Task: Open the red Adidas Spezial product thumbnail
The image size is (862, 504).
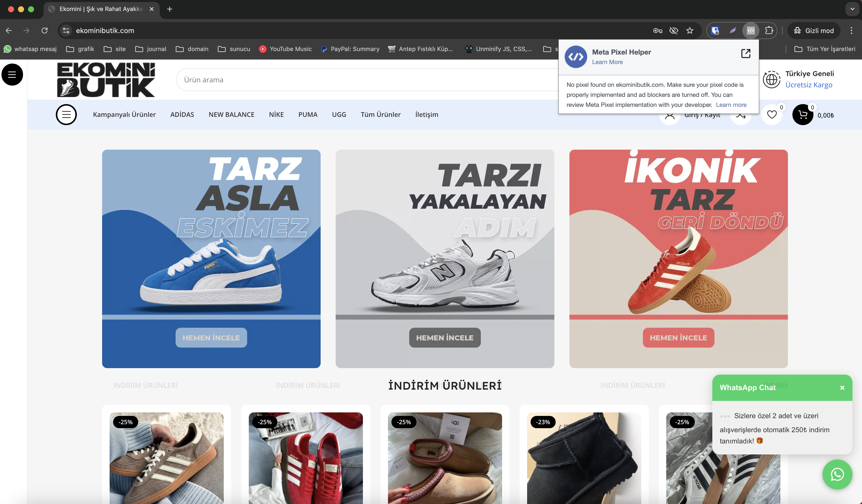Action: 306,458
